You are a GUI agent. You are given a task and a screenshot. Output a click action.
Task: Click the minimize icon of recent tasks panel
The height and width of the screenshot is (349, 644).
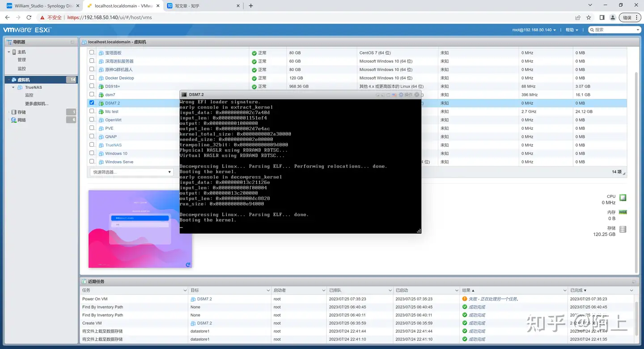click(x=633, y=282)
